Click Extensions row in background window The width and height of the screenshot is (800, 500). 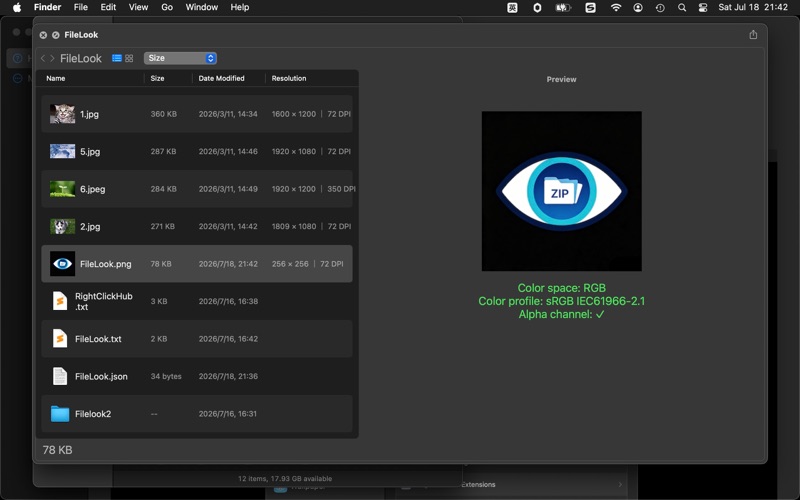point(541,484)
